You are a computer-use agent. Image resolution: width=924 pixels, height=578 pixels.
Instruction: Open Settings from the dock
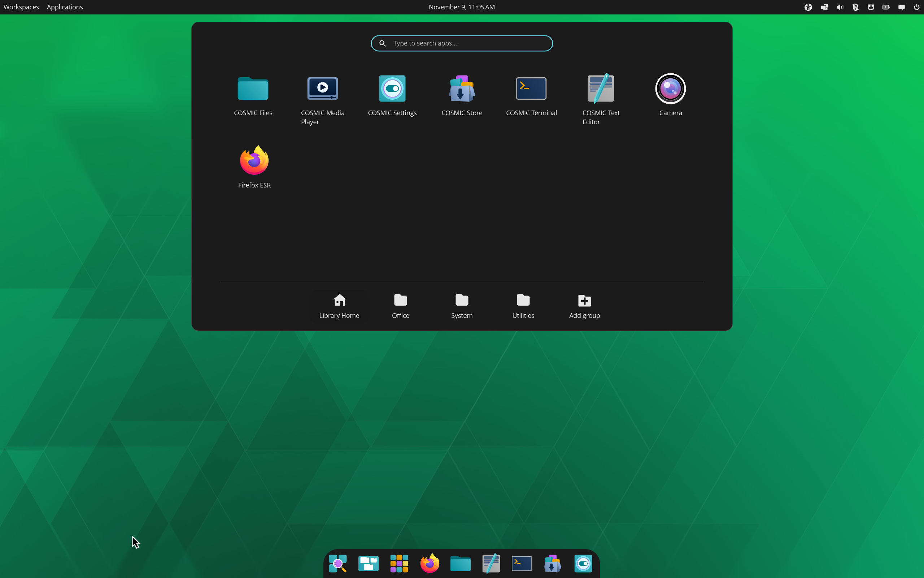click(x=583, y=564)
